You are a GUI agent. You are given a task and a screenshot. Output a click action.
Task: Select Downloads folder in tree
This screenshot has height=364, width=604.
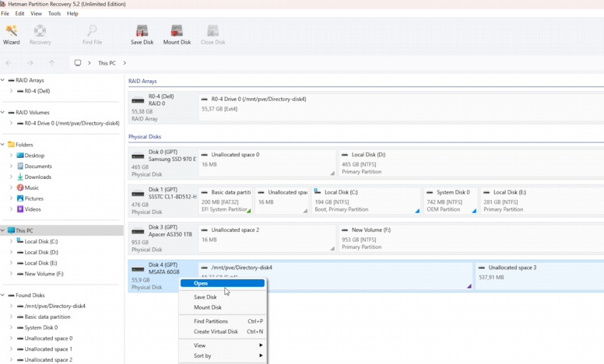pyautogui.click(x=34, y=177)
